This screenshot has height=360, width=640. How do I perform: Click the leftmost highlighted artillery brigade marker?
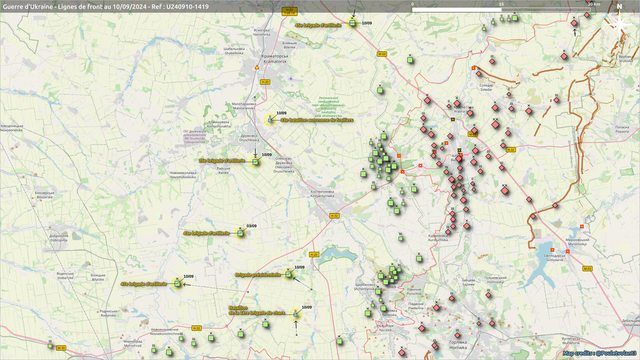coord(177,283)
